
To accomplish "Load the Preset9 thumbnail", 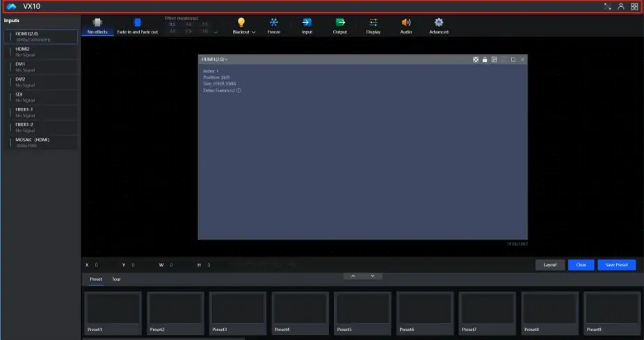I will (613, 313).
